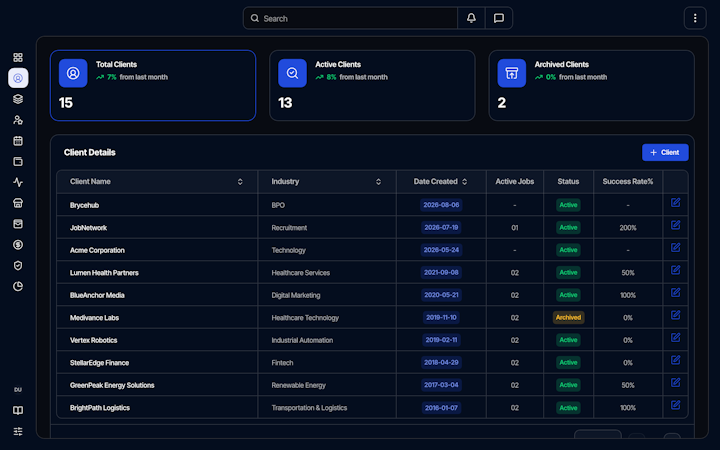This screenshot has height=450, width=720.
Task: Edit the Medivance Labs row
Action: 675,315
